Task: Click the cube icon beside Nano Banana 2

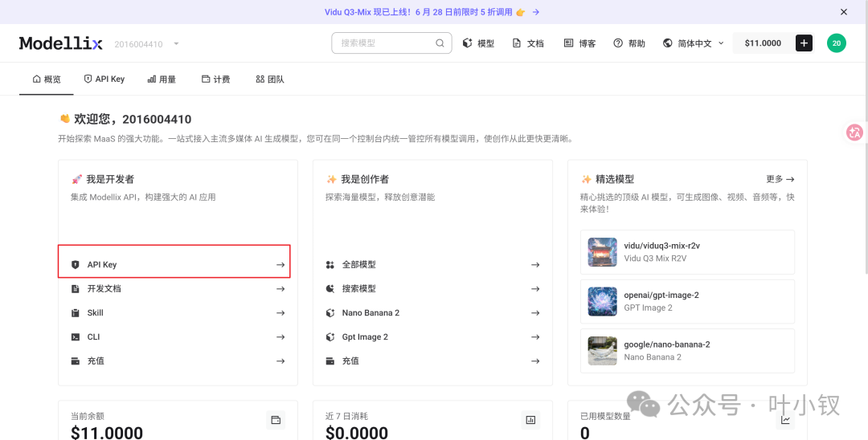Action: click(x=330, y=313)
